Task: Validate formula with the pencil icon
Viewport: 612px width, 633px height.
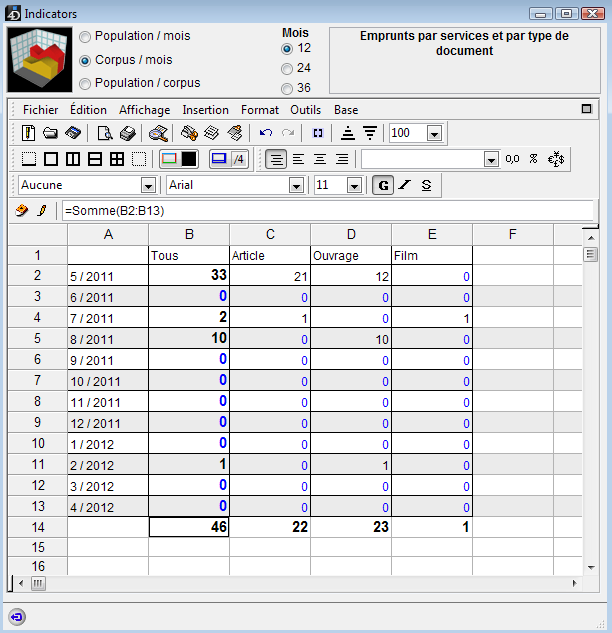Action: tap(42, 210)
